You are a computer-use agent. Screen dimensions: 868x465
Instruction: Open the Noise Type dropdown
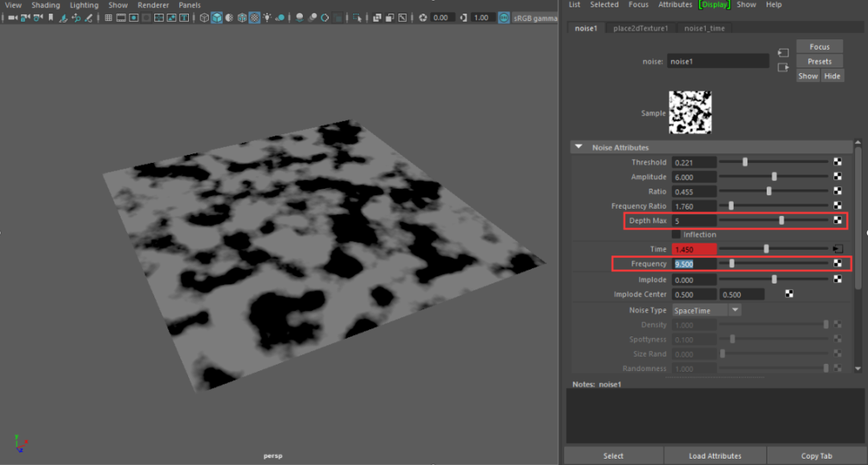tap(706, 310)
